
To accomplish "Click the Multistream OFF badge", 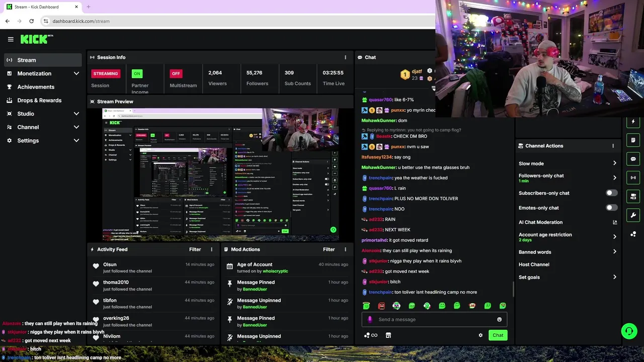I will click(176, 73).
